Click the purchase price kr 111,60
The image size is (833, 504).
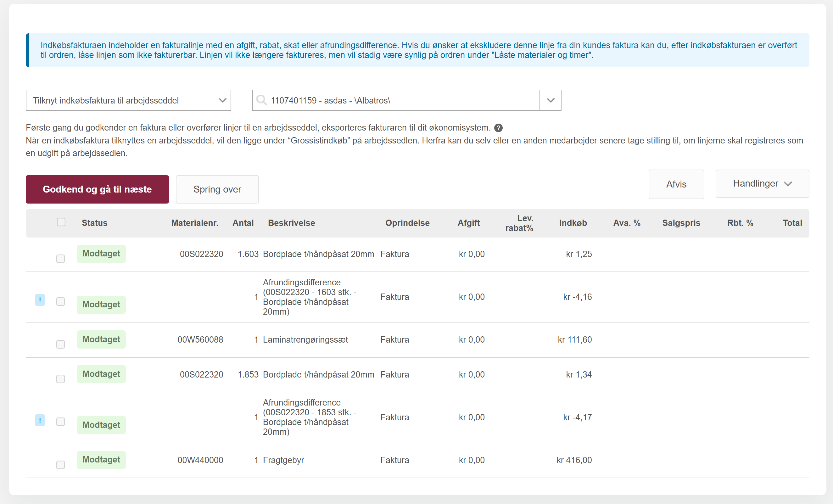click(575, 340)
